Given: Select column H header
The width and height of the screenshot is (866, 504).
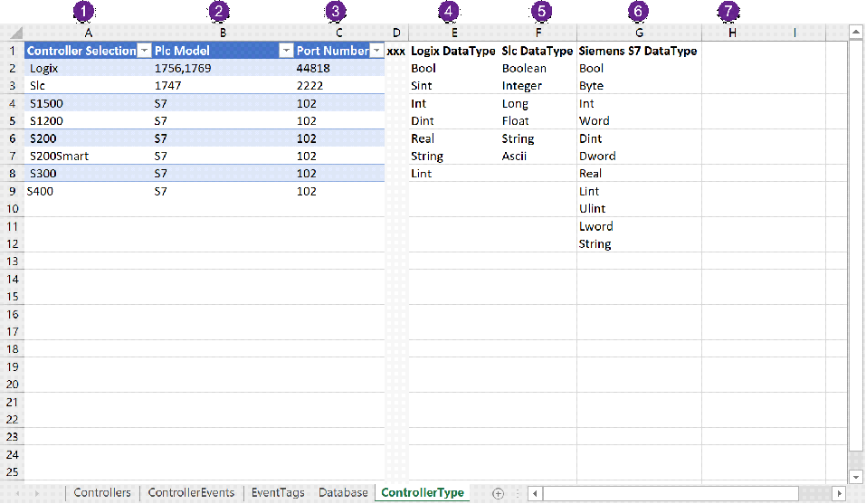Looking at the screenshot, I should click(x=732, y=33).
